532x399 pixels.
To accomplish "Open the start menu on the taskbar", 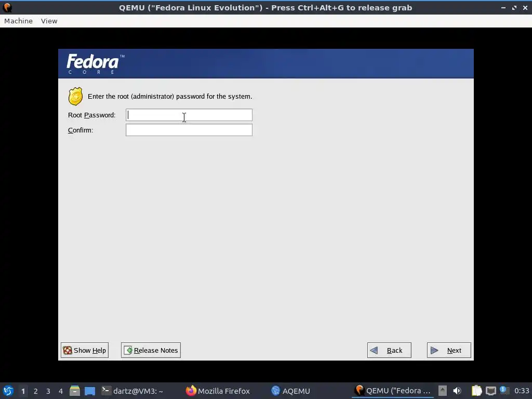I will (x=8, y=391).
